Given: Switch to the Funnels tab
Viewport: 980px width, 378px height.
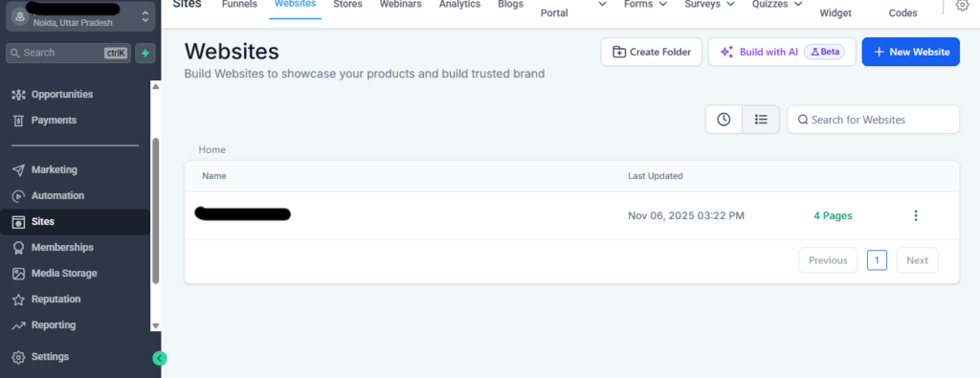Looking at the screenshot, I should click(239, 4).
